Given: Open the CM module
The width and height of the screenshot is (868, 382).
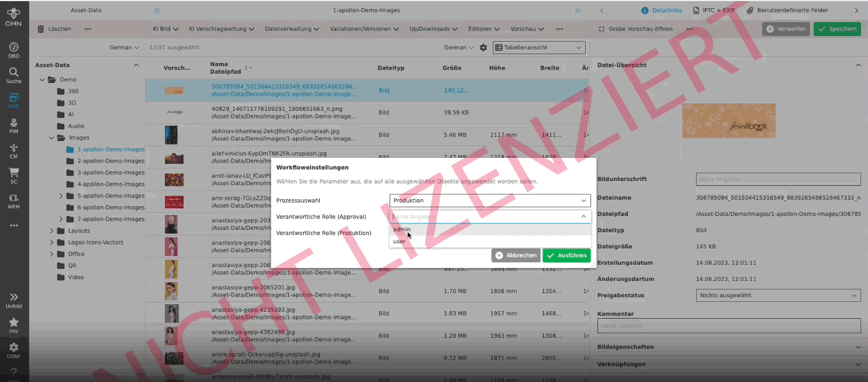Looking at the screenshot, I should coord(13,151).
